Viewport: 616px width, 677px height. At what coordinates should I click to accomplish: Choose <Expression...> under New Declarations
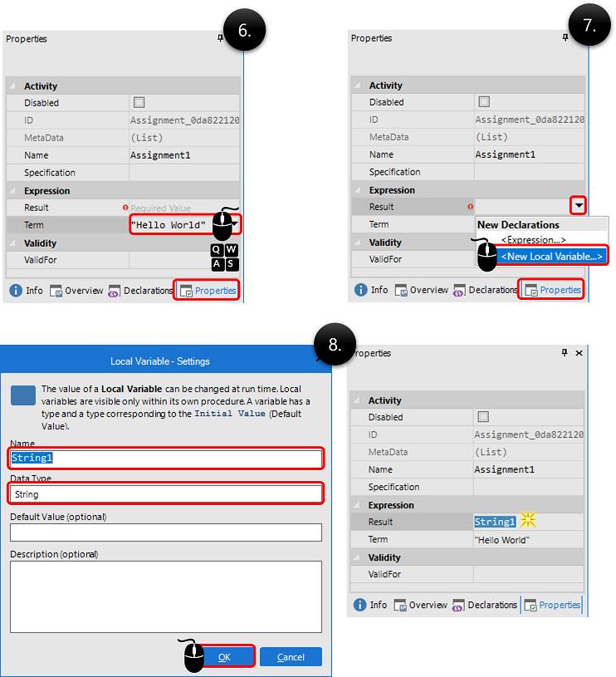tap(533, 240)
